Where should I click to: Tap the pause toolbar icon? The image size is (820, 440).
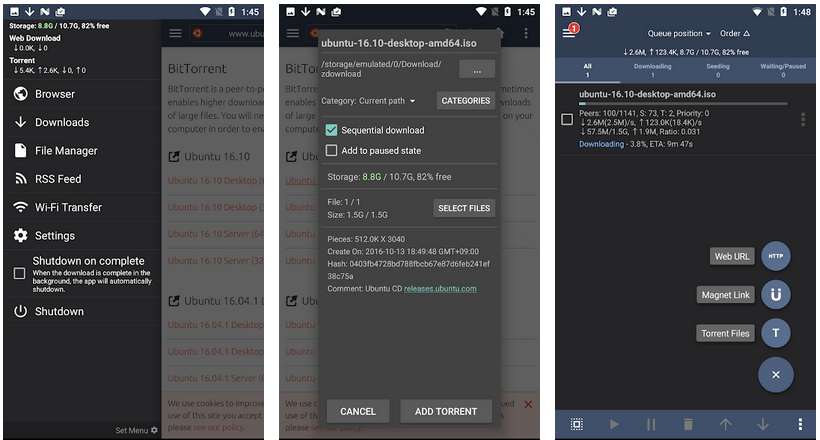click(651, 424)
